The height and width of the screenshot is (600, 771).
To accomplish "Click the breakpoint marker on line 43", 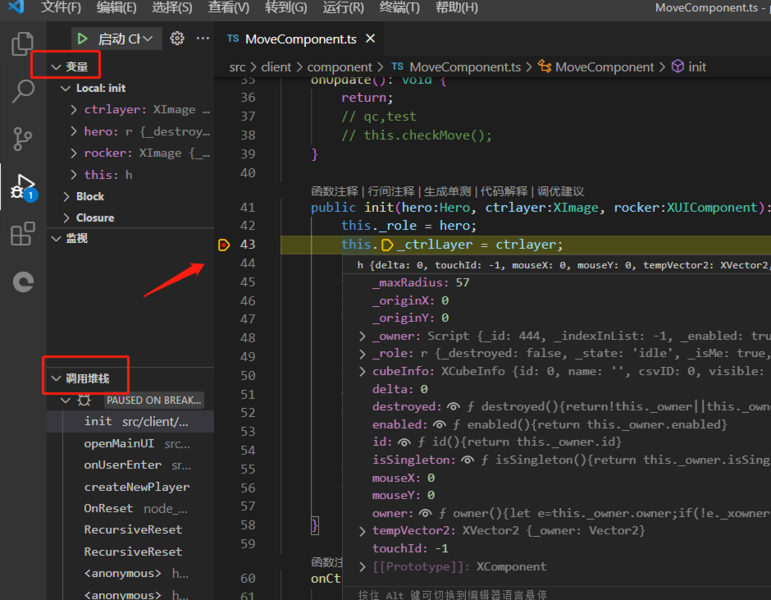I will click(224, 244).
